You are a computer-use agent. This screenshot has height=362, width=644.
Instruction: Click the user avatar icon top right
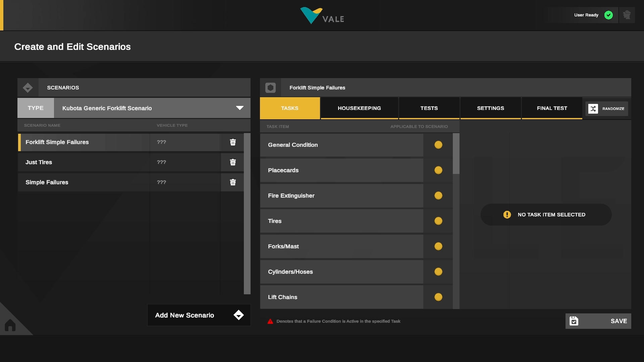click(x=627, y=15)
